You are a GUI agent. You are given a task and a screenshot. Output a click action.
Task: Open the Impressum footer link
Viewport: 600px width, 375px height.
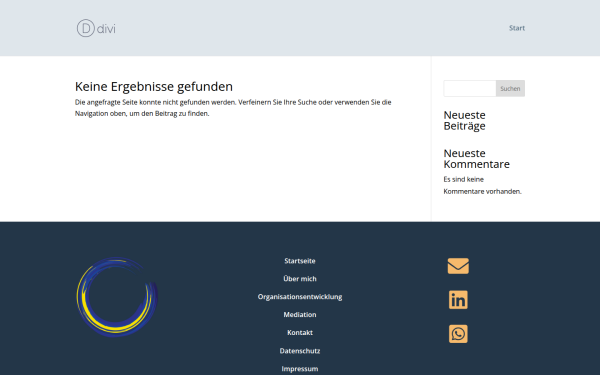[300, 369]
